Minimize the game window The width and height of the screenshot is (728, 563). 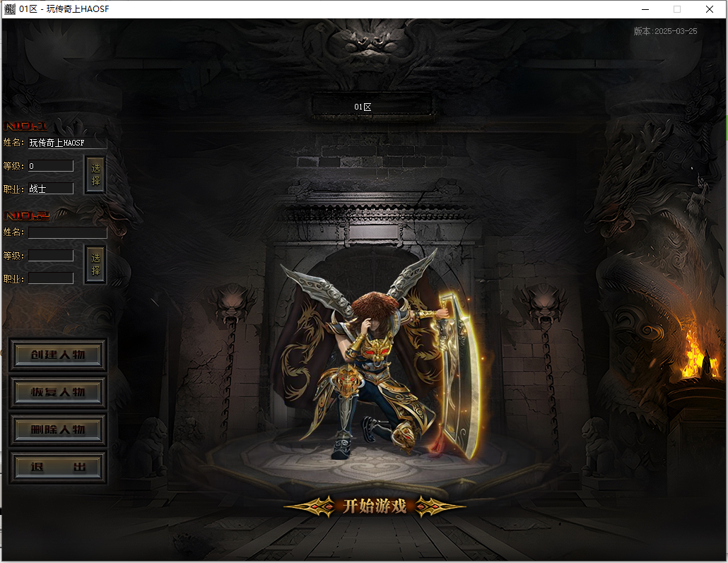645,9
